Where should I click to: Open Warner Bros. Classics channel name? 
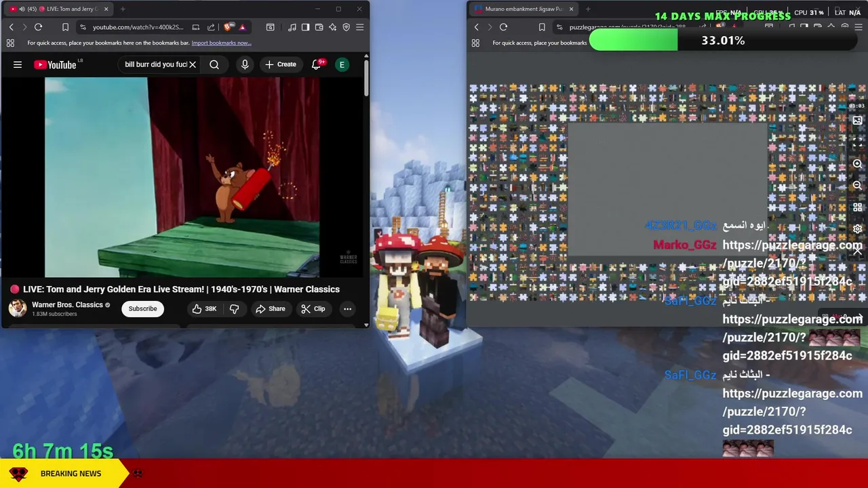point(67,305)
